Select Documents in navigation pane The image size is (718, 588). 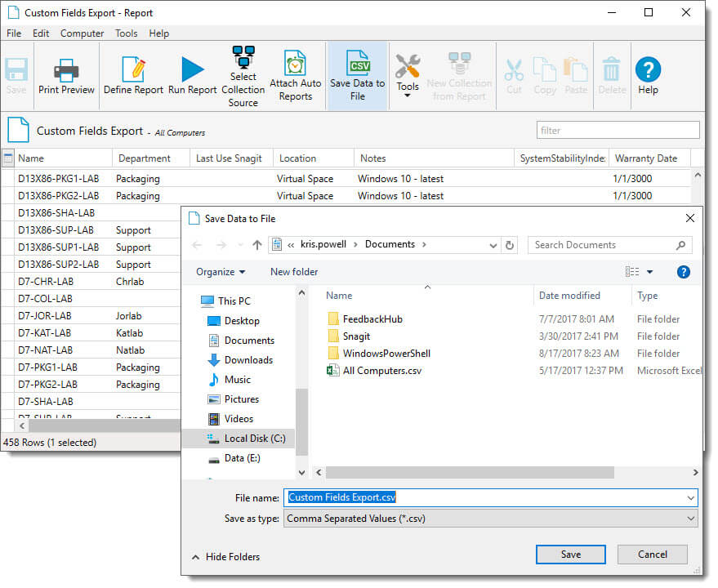(241, 341)
